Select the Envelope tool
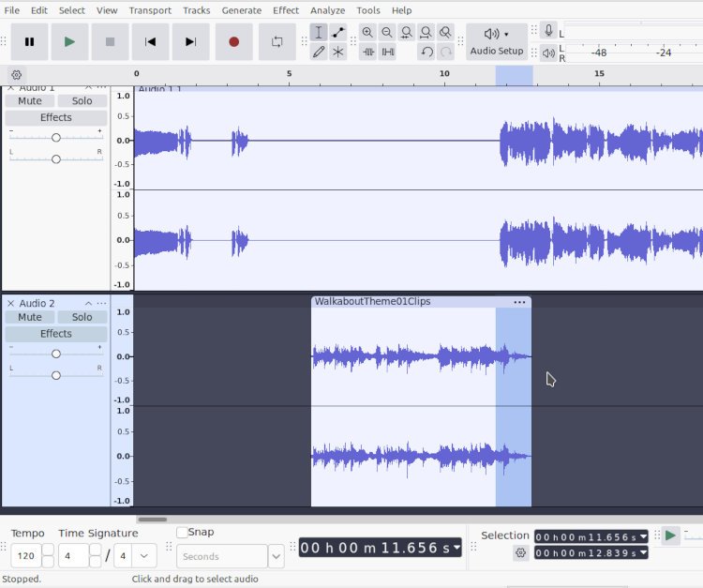Viewport: 703px width, 588px height. click(x=338, y=32)
